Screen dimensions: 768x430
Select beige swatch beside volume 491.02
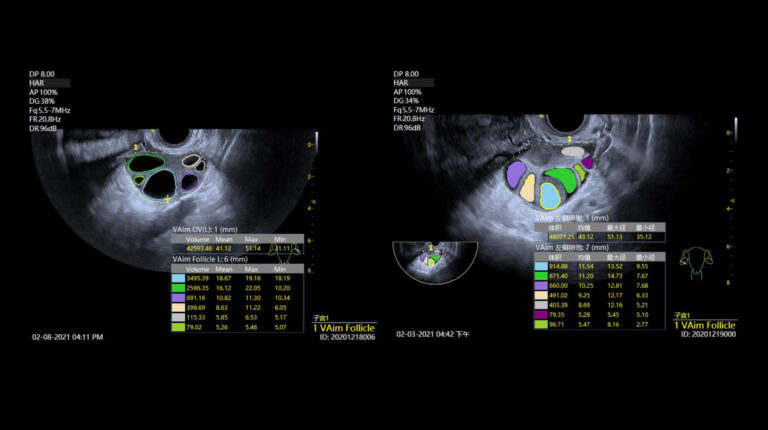[x=541, y=295]
